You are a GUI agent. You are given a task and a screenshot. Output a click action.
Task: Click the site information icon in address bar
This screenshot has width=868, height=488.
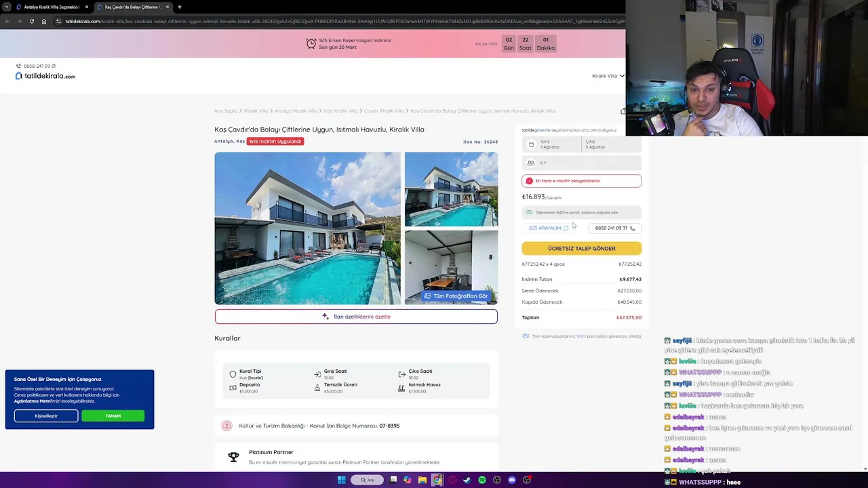point(59,21)
